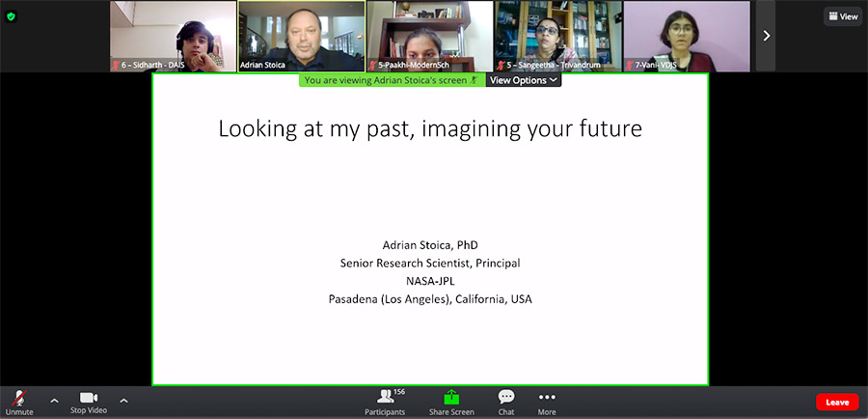Unmute the microphone
868x419 pixels.
click(x=18, y=401)
